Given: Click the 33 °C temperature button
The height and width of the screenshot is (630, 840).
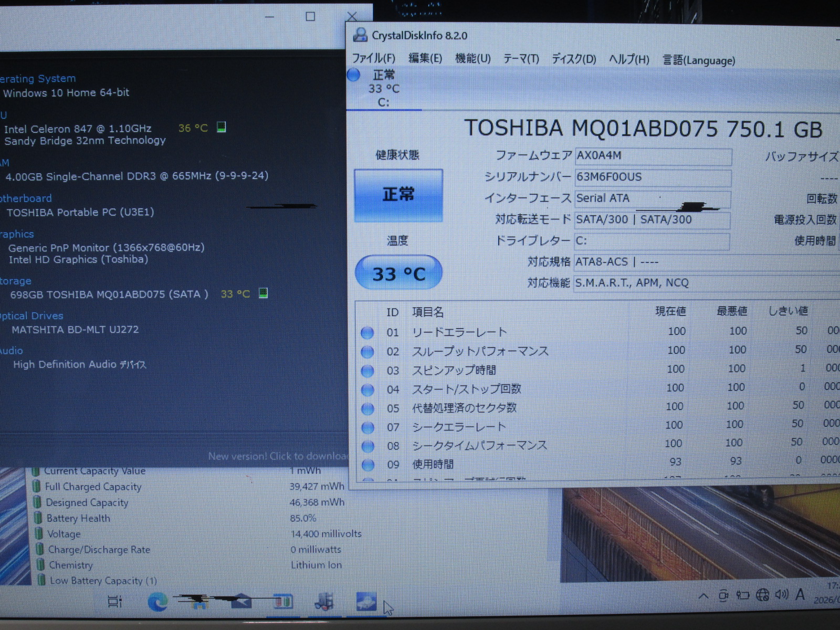Looking at the screenshot, I should [x=398, y=274].
